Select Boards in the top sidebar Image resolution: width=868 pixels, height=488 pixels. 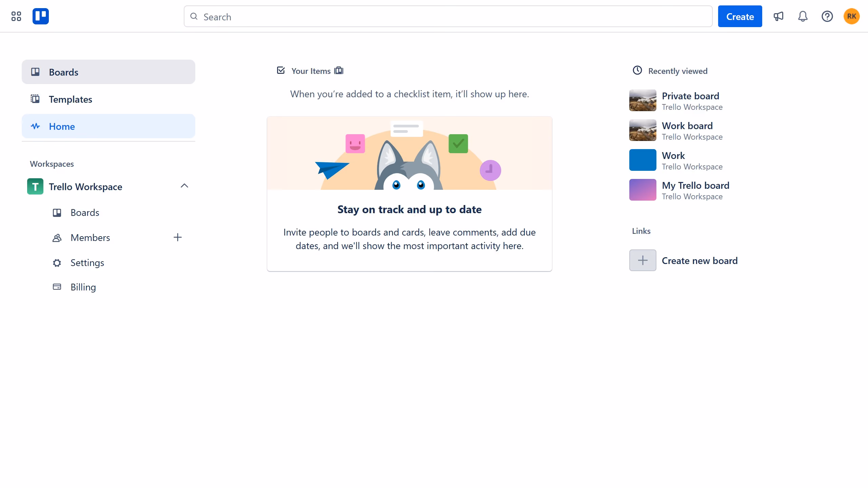tap(108, 72)
